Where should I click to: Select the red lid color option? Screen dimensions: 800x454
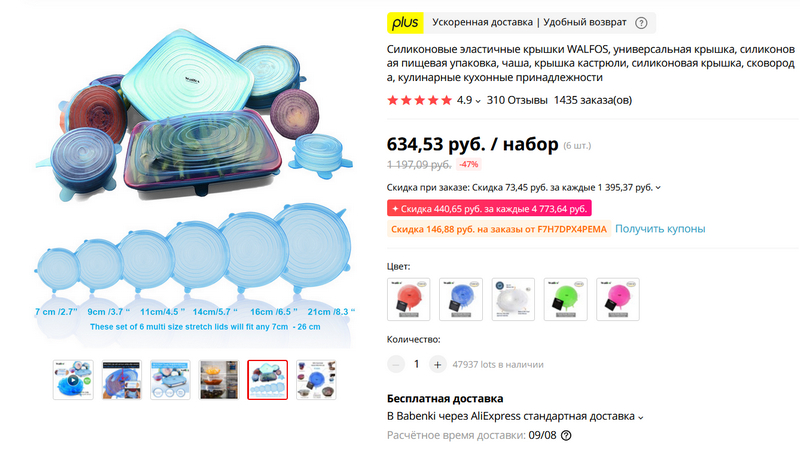pyautogui.click(x=409, y=299)
